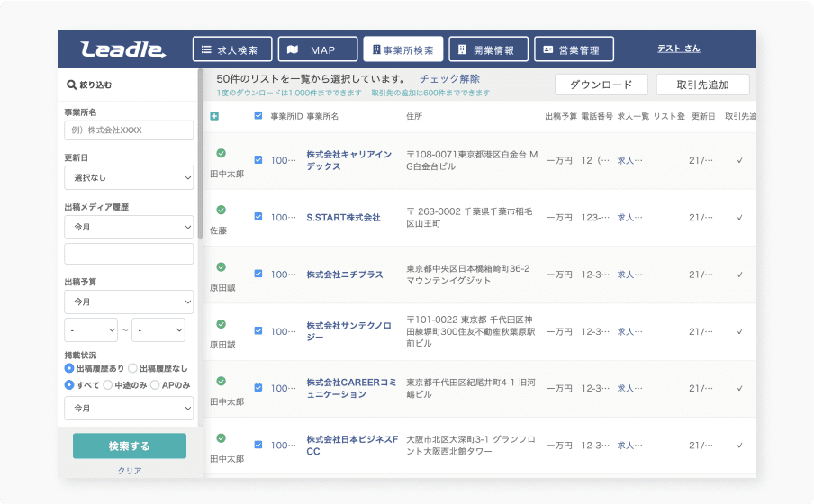The image size is (814, 504).
Task: Switch to the MAP tab
Action: pyautogui.click(x=318, y=49)
